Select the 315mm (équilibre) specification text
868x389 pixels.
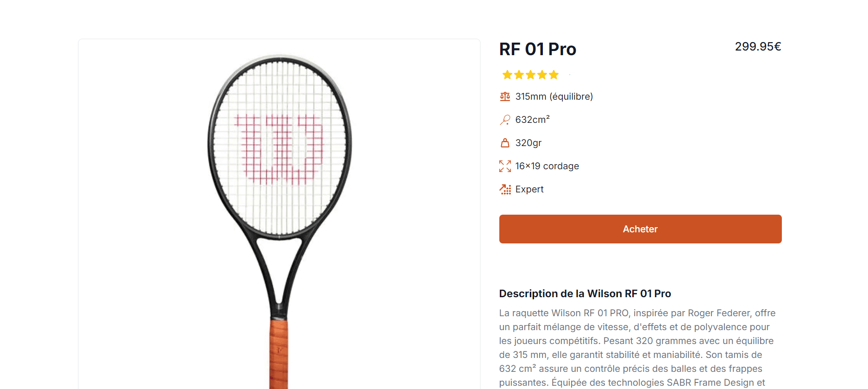coord(554,96)
